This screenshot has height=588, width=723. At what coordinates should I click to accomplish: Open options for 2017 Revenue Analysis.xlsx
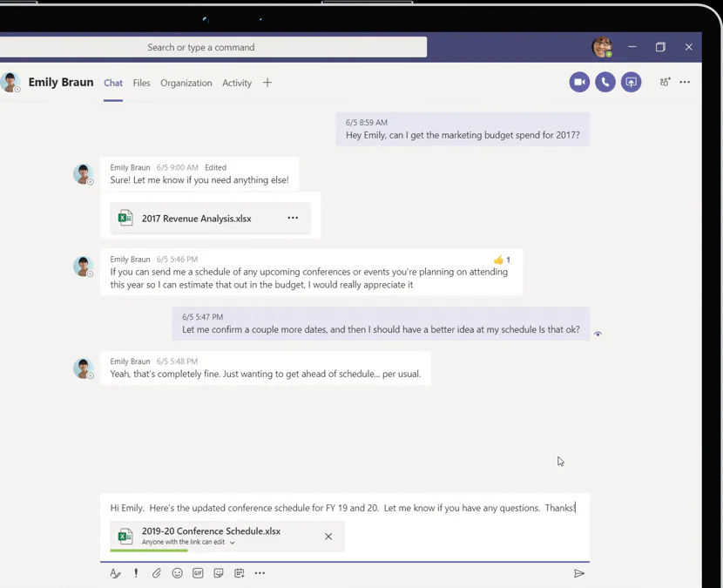point(293,218)
